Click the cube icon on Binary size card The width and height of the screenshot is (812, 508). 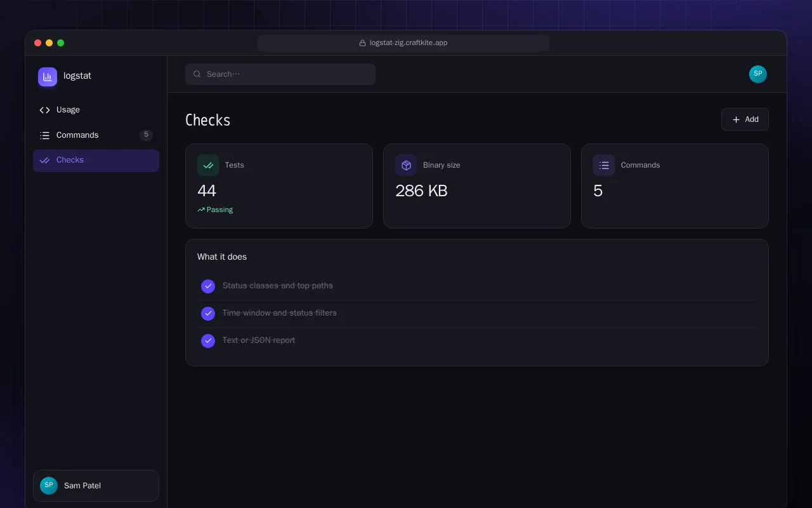406,165
